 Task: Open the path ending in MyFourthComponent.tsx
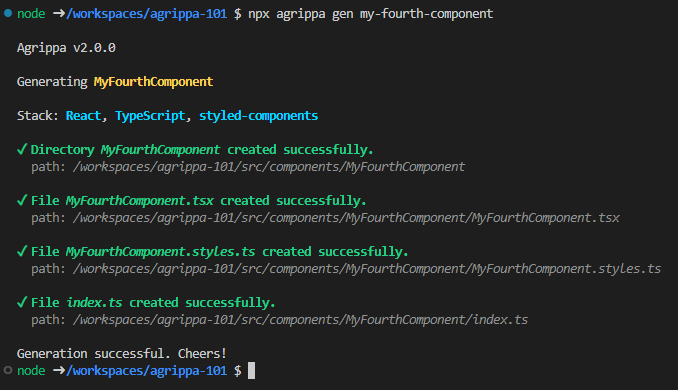tap(346, 218)
